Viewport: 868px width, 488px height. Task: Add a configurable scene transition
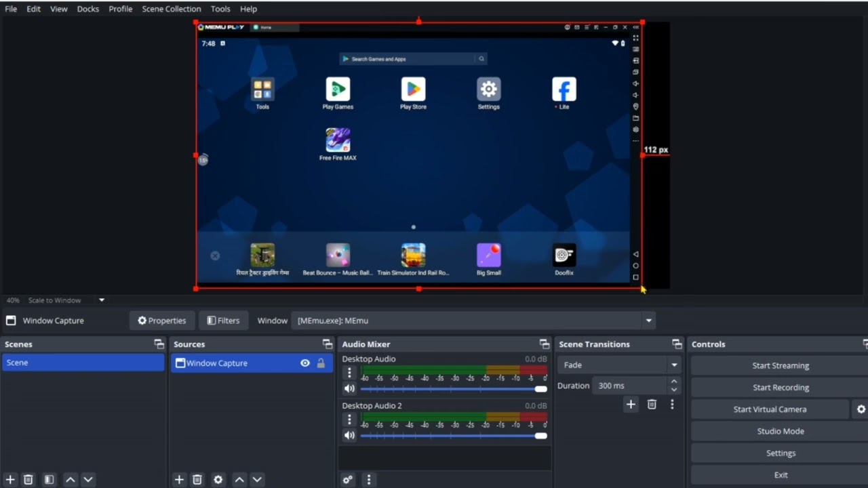click(631, 404)
